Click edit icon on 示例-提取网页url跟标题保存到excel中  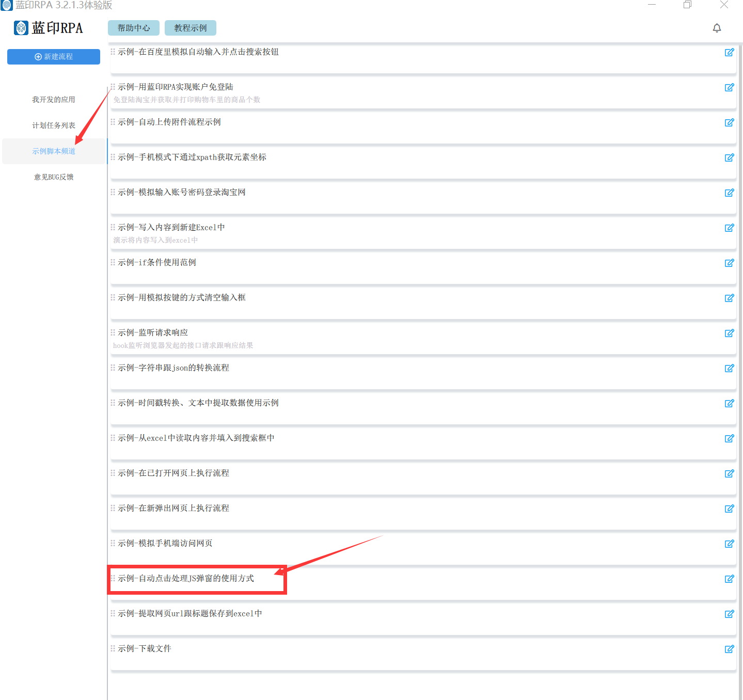729,614
